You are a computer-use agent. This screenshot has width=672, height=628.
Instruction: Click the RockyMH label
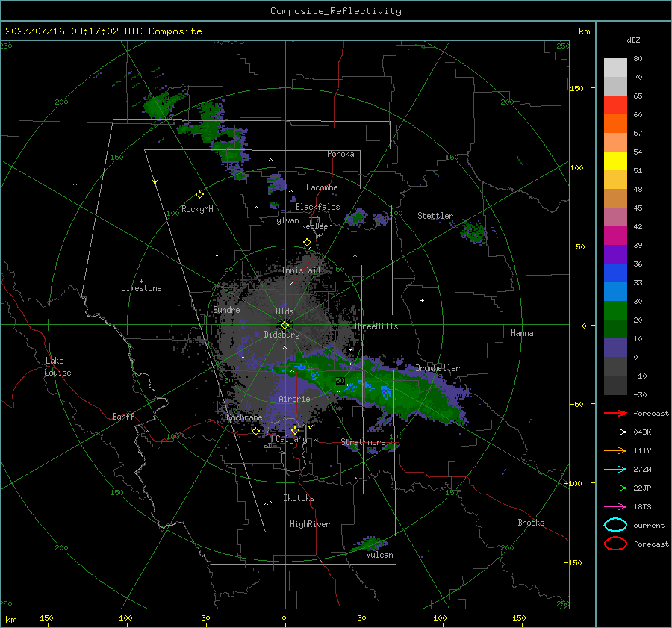click(x=197, y=209)
